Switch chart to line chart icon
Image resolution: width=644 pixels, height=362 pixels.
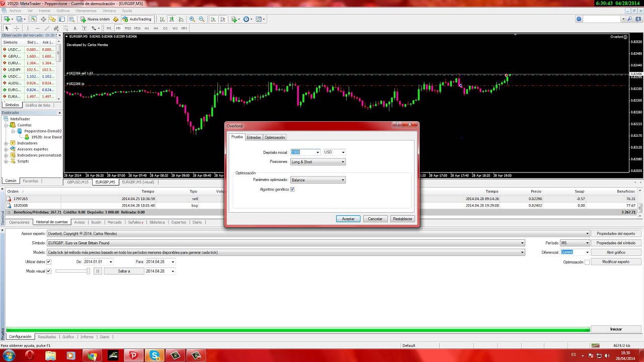point(181,19)
